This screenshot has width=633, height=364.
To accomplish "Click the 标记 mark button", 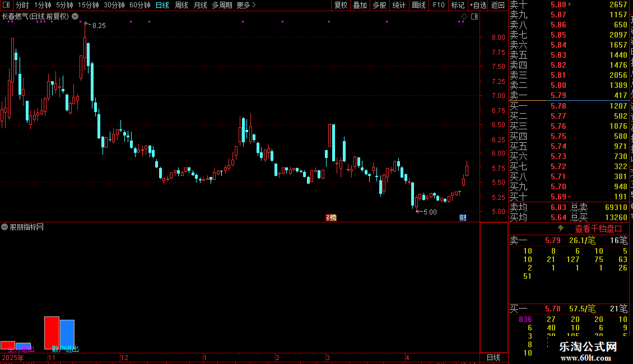I will pos(458,5).
